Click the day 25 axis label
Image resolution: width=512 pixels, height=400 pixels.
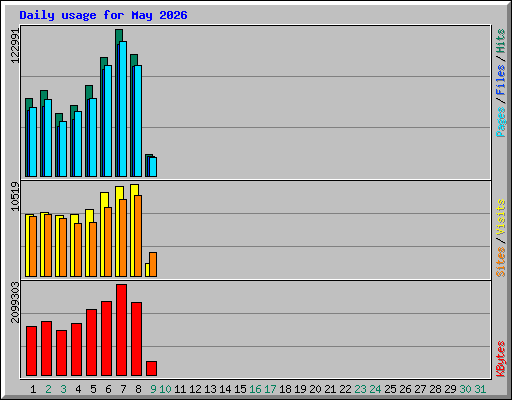coord(390,389)
